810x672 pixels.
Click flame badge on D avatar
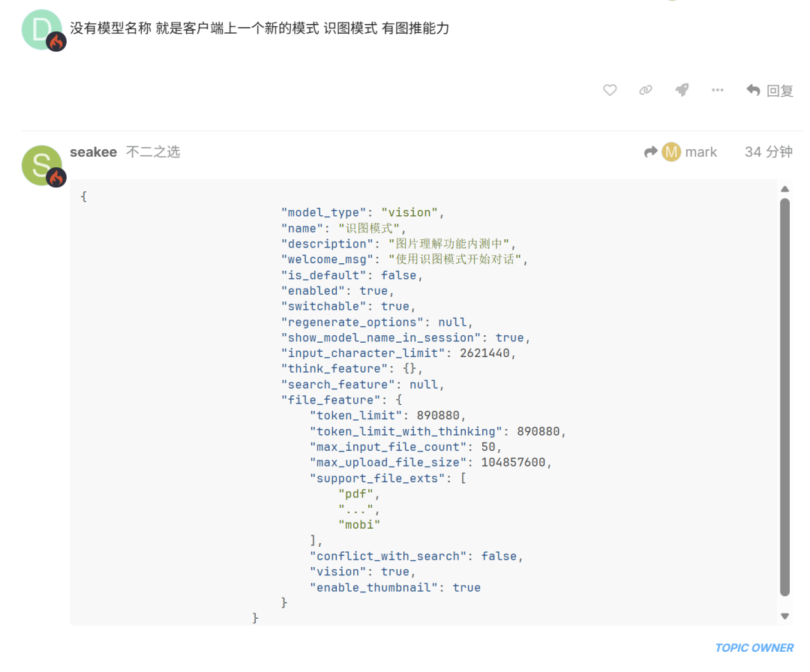click(57, 42)
